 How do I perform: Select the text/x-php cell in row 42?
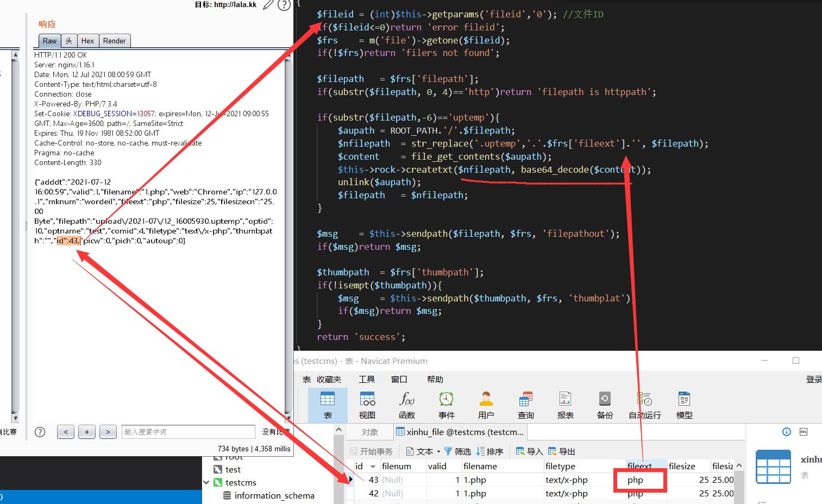pos(584,494)
